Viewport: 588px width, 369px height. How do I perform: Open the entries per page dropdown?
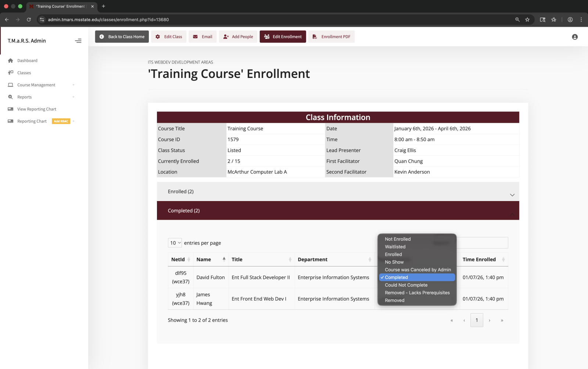pyautogui.click(x=175, y=243)
